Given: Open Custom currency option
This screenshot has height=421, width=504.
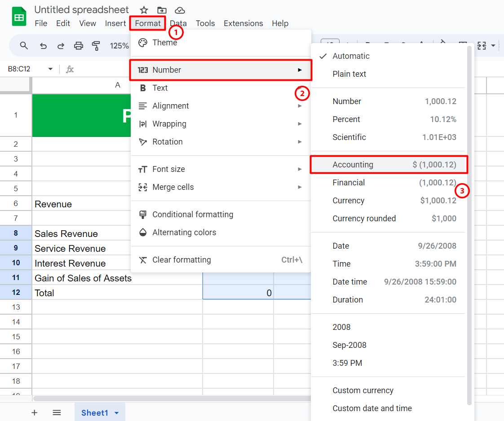Looking at the screenshot, I should tap(389, 390).
